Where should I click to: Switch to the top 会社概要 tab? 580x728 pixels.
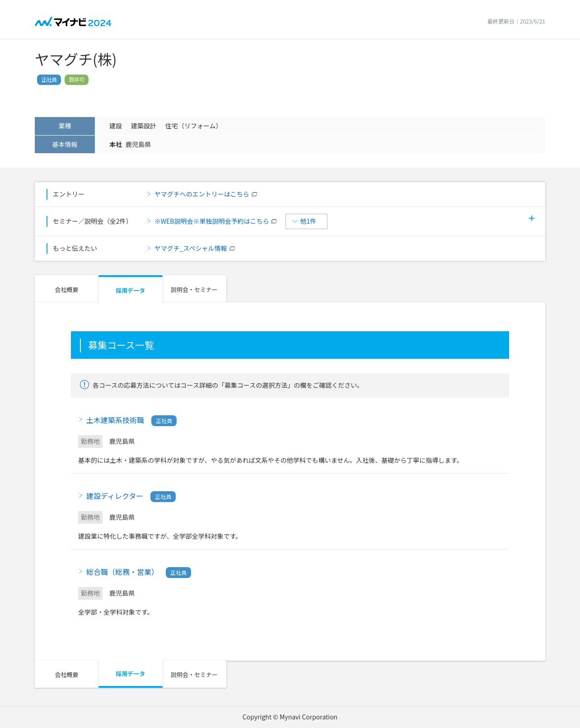66,289
